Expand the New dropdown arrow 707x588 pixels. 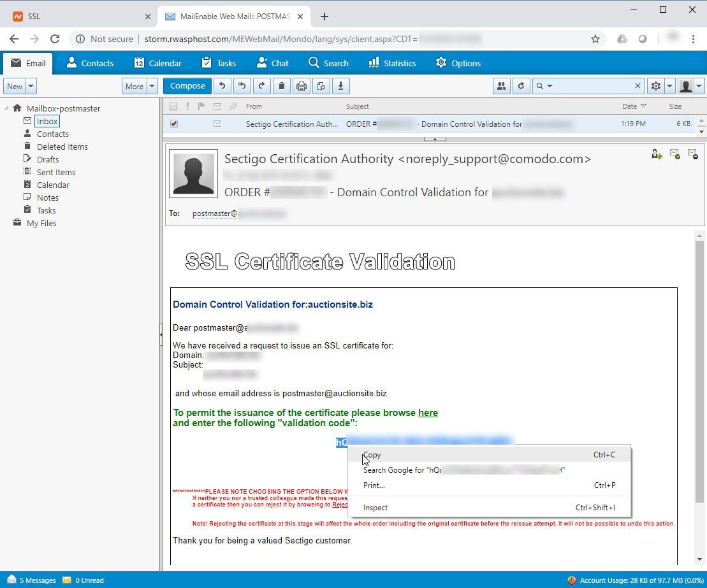(31, 86)
